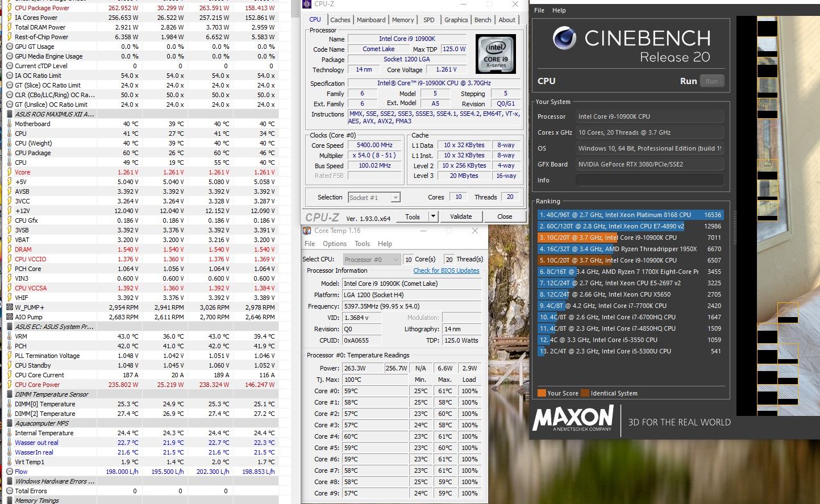Click the icon next to Rest-of-Chip Power
Image resolution: width=820 pixels, height=504 pixels.
(9, 37)
